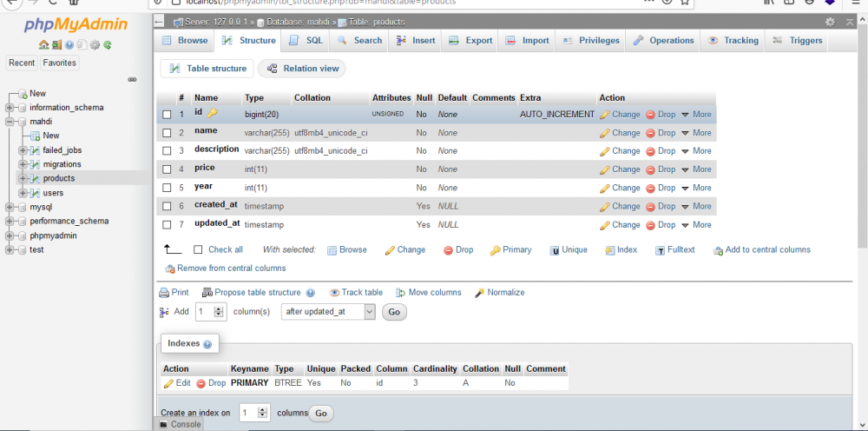Click number of columns to add field
The width and height of the screenshot is (868, 431).
pyautogui.click(x=211, y=312)
